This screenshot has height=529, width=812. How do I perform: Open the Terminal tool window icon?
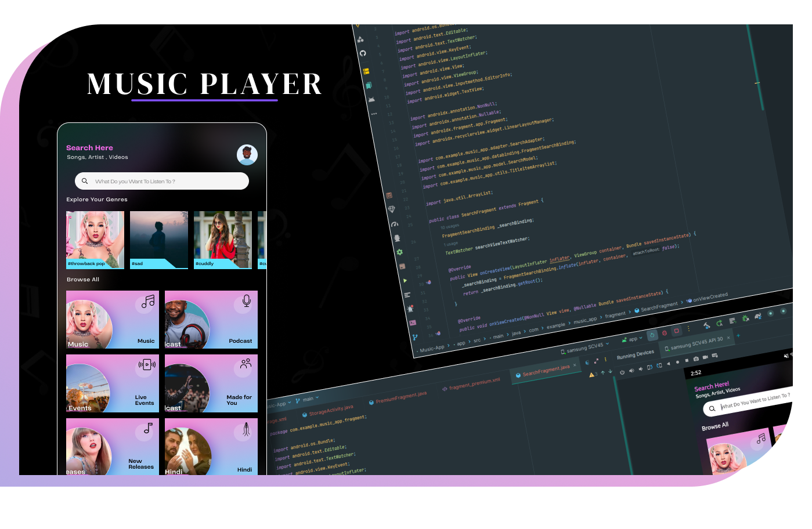coord(412,323)
